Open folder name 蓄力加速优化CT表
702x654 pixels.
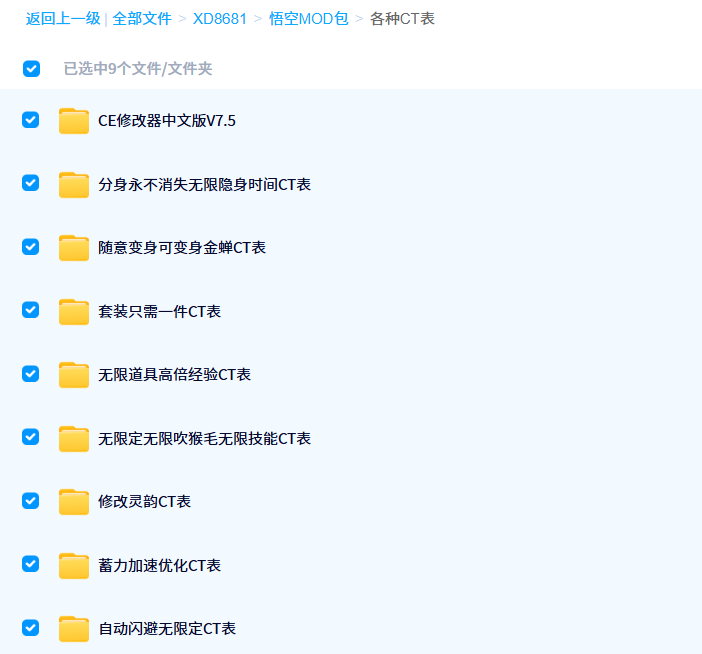[x=159, y=566]
